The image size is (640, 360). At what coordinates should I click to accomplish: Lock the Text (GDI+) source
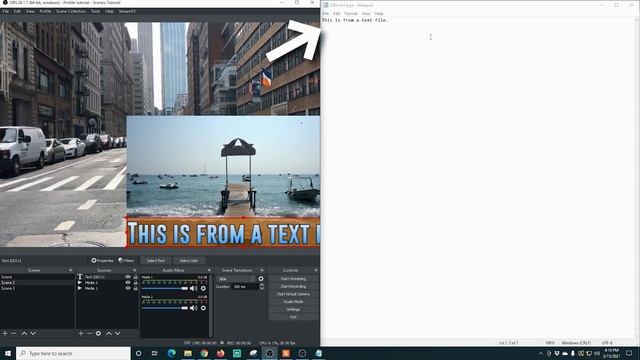click(x=136, y=277)
